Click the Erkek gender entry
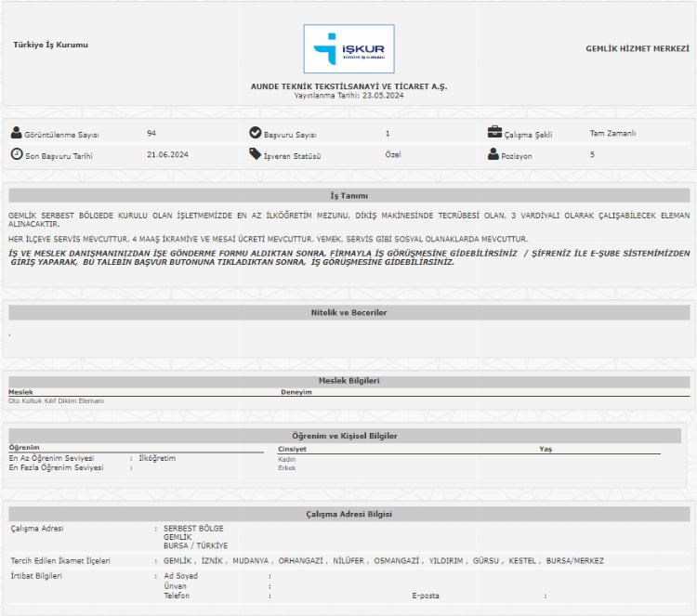The width and height of the screenshot is (697, 616). pyautogui.click(x=287, y=468)
